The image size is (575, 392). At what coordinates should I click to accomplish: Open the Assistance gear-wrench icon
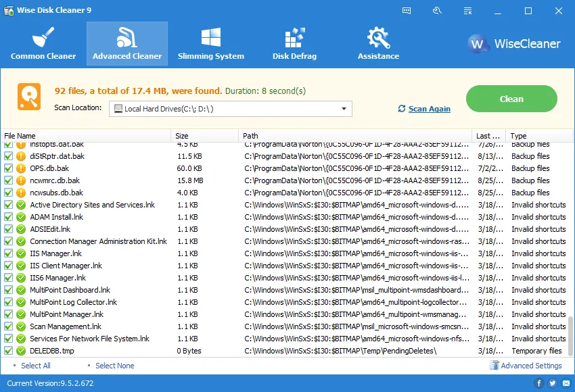click(378, 37)
